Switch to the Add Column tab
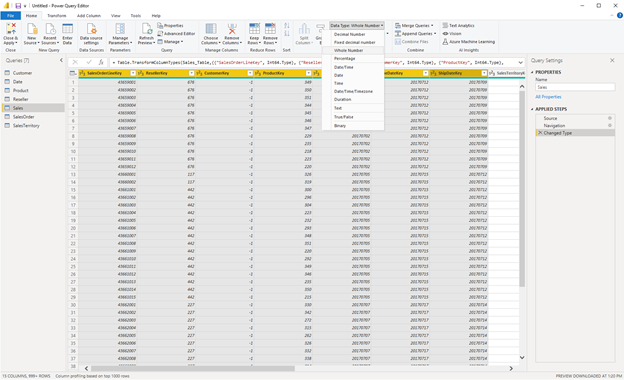Viewport: 624px width, 380px height. [x=89, y=16]
